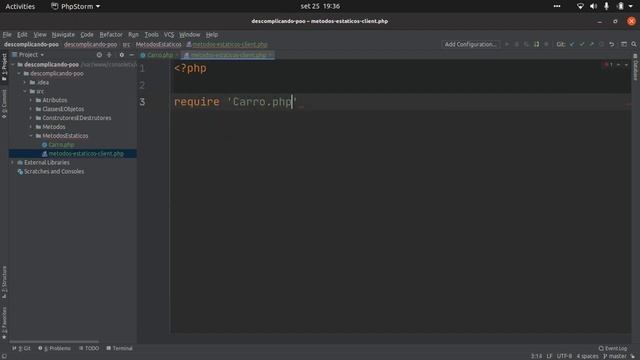Open the Terminal tool window
The width and height of the screenshot is (640, 360).
(119, 348)
